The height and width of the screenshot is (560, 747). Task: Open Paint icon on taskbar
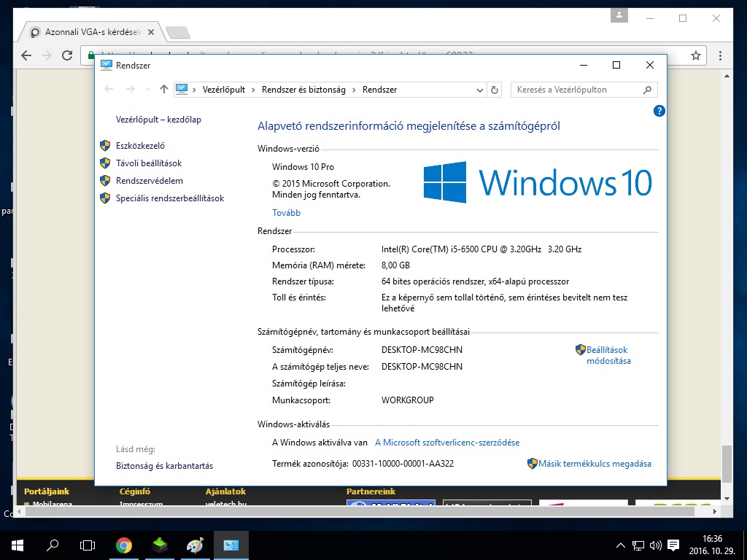click(x=195, y=545)
